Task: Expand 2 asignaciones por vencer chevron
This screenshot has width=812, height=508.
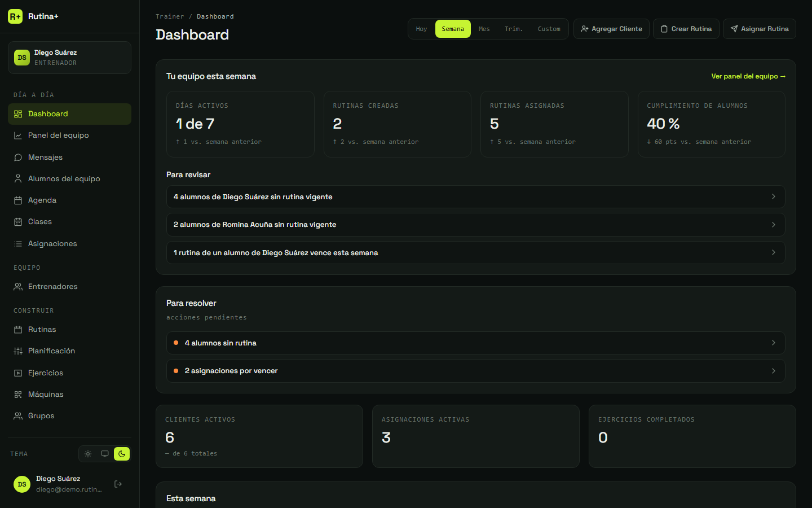Action: pos(774,371)
